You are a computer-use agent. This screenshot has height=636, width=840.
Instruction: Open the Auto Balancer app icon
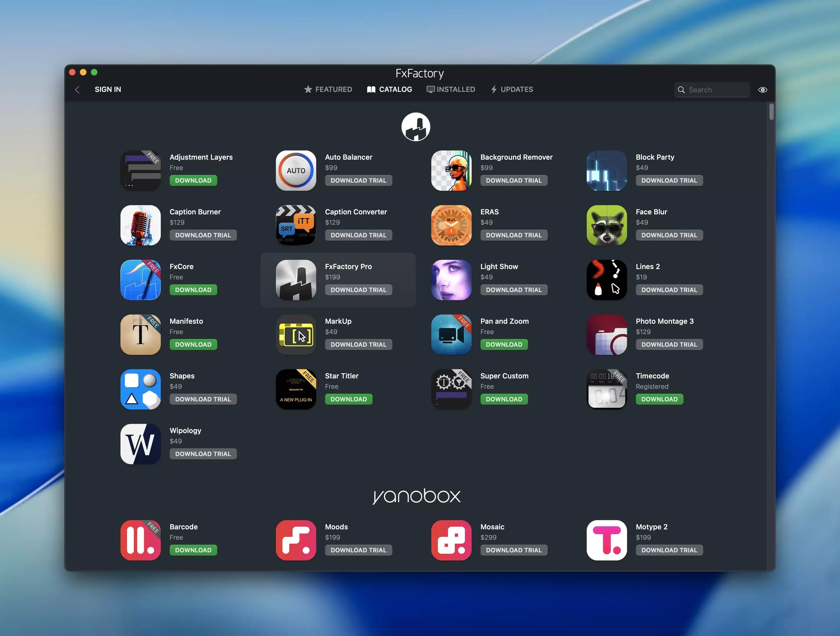296,170
